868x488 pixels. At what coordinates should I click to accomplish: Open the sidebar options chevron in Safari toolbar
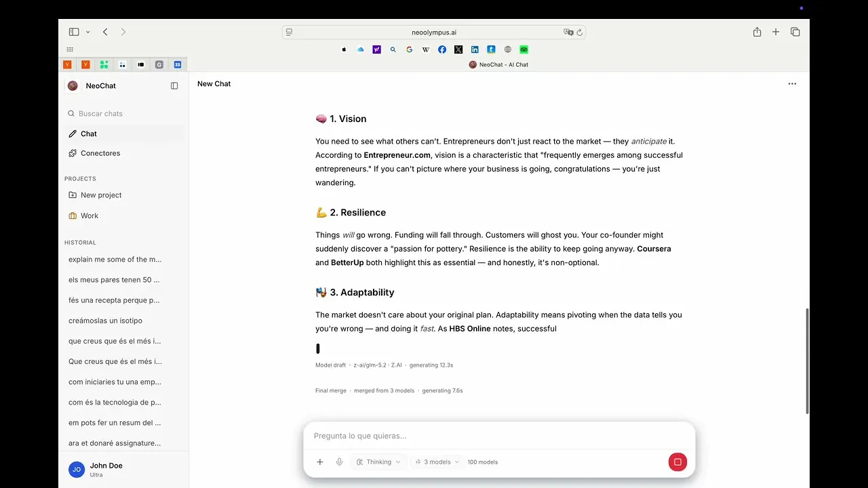tap(87, 32)
